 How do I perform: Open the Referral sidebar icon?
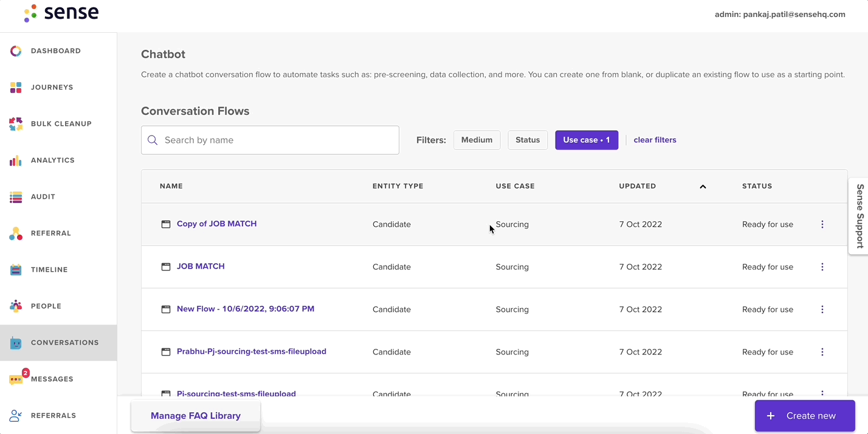pyautogui.click(x=16, y=233)
